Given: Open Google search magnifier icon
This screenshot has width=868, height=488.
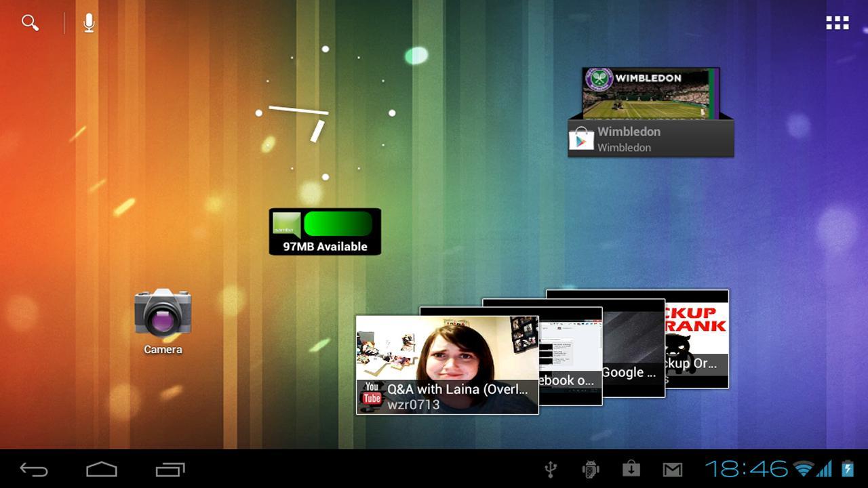Looking at the screenshot, I should (x=30, y=23).
